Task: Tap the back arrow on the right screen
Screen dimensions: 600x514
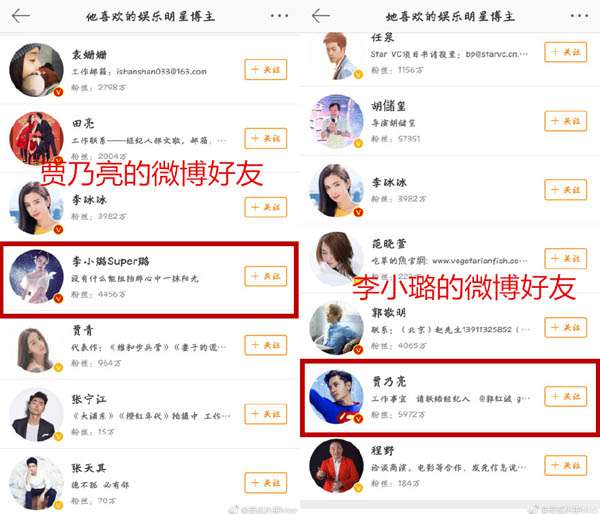Action: tap(321, 16)
